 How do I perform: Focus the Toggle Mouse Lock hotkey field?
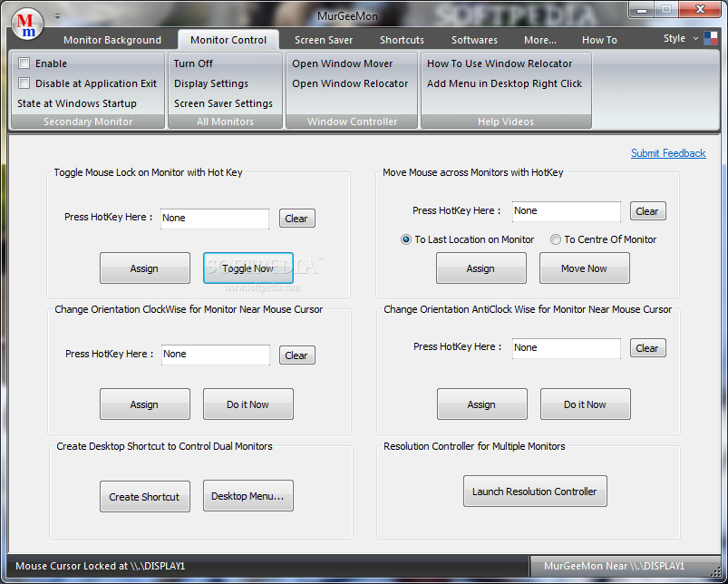[215, 219]
